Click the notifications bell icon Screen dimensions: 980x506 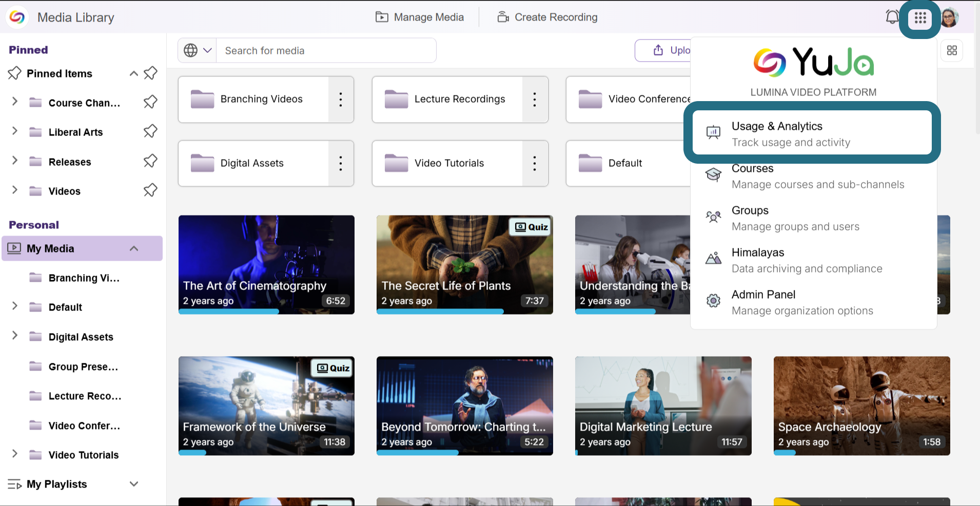tap(892, 17)
